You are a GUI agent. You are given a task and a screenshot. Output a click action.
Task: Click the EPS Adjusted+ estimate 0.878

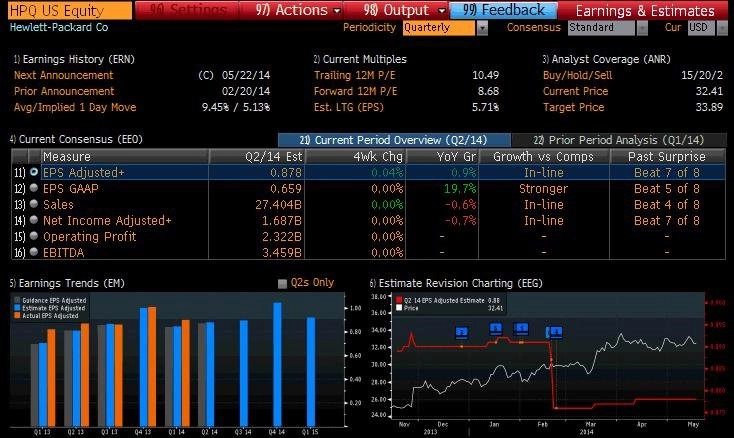pos(286,173)
